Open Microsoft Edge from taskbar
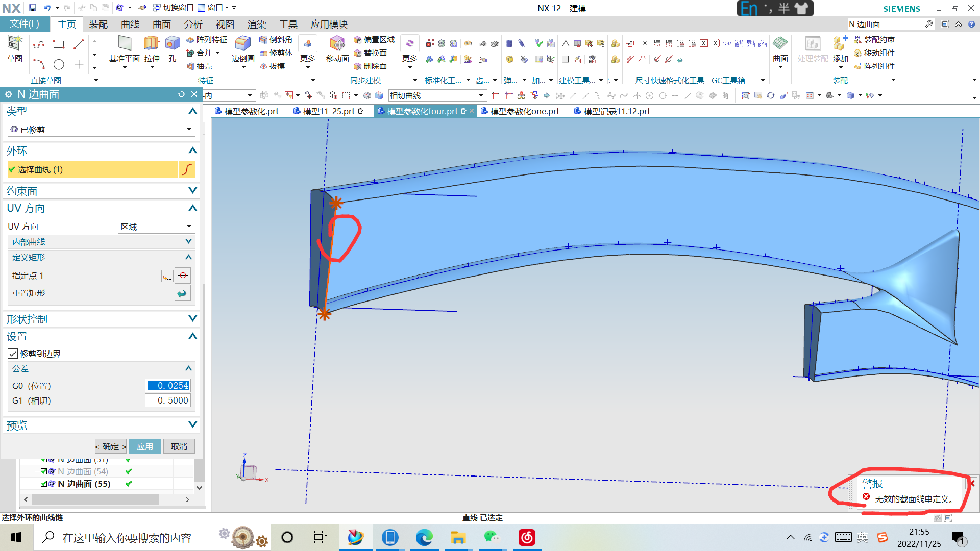The image size is (980, 551). click(424, 537)
